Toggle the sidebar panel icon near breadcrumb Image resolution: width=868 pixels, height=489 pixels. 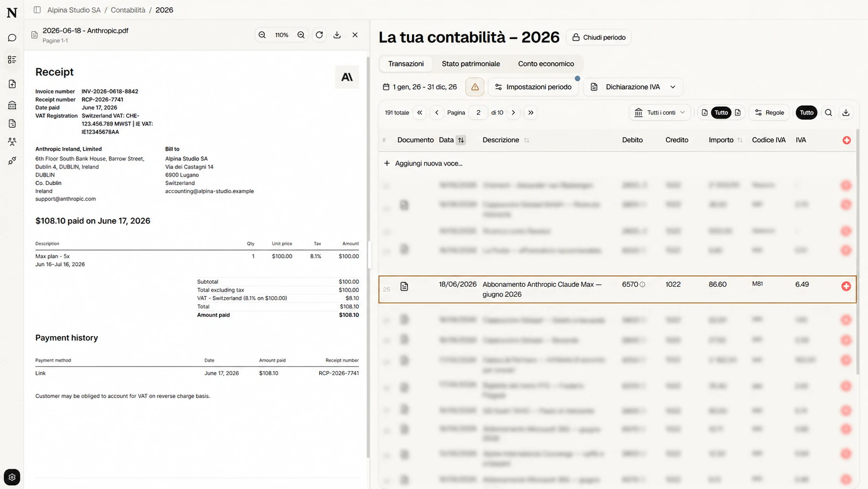coord(37,10)
